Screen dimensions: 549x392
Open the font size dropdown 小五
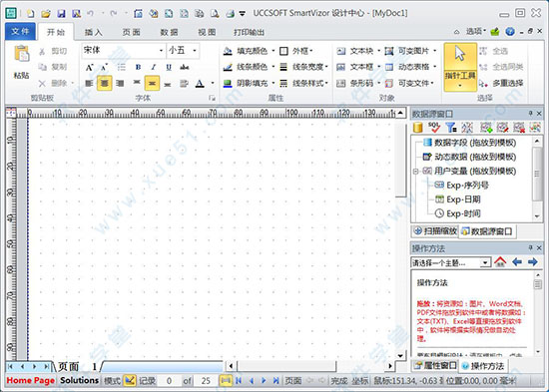184,51
